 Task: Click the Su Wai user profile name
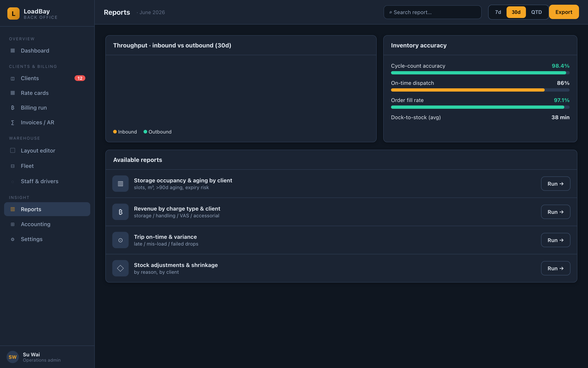(31, 354)
